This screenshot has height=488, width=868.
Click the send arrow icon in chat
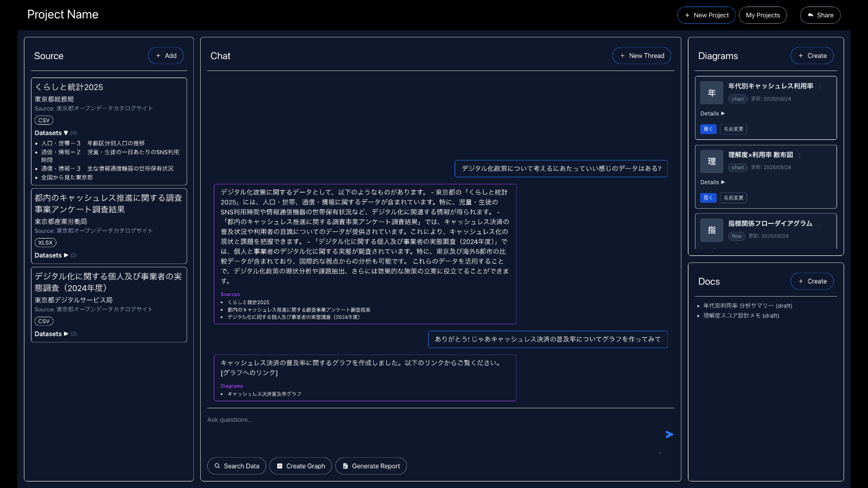[669, 434]
